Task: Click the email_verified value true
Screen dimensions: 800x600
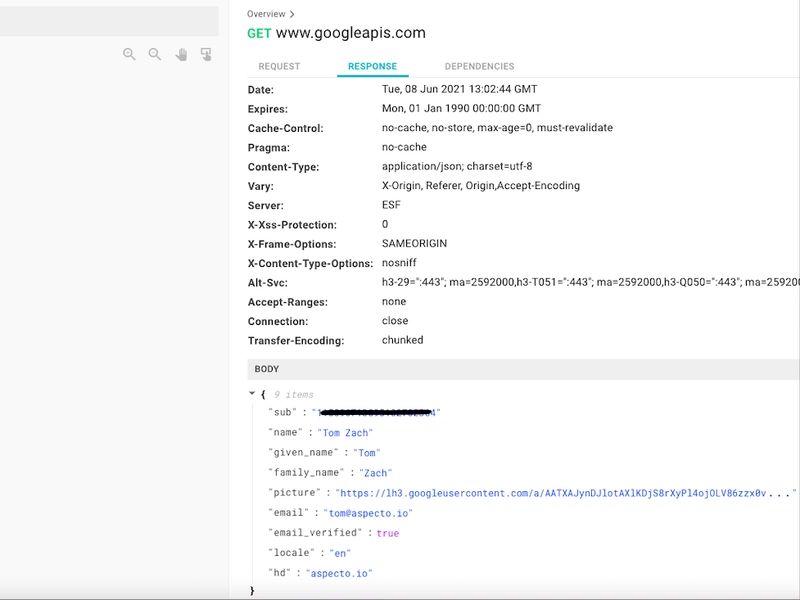Action: tap(388, 533)
